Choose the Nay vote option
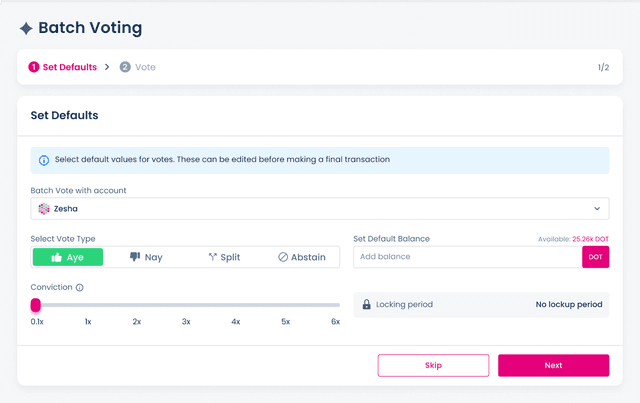640x403 pixels. pyautogui.click(x=146, y=257)
